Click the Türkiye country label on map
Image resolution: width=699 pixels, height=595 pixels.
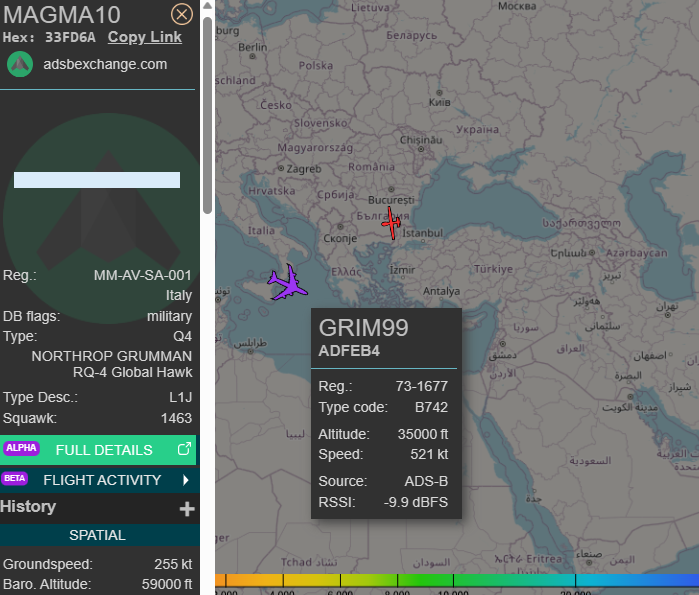pos(493,269)
